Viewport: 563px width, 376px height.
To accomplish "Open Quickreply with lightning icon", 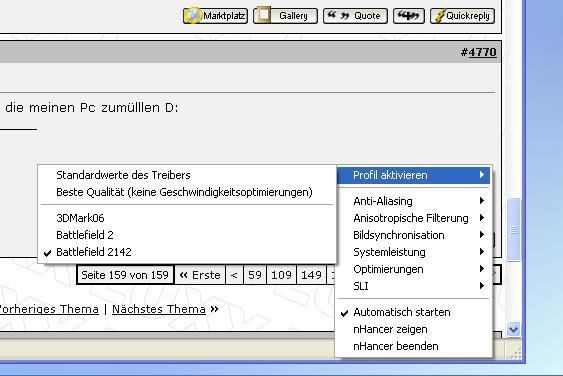I will (462, 16).
